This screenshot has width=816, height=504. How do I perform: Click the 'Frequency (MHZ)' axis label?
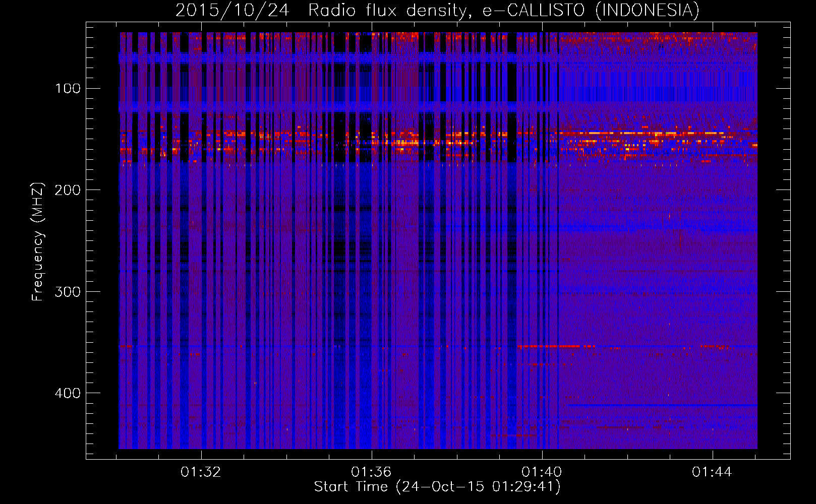38,241
